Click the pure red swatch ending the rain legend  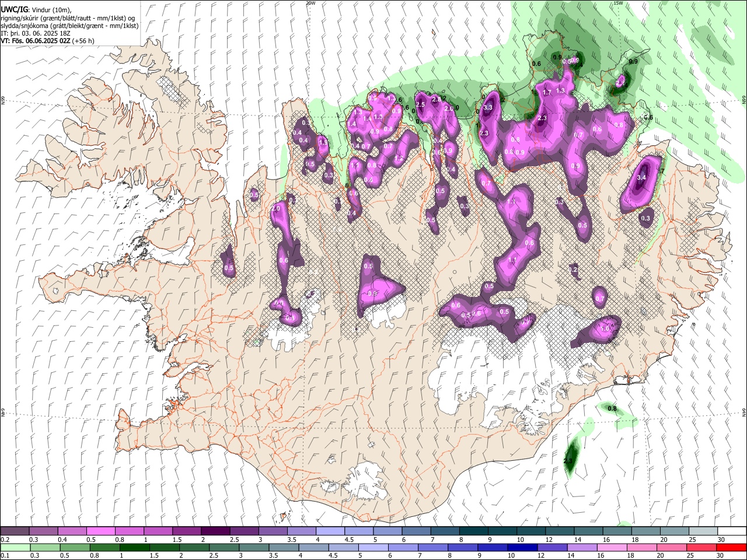pyautogui.click(x=731, y=548)
